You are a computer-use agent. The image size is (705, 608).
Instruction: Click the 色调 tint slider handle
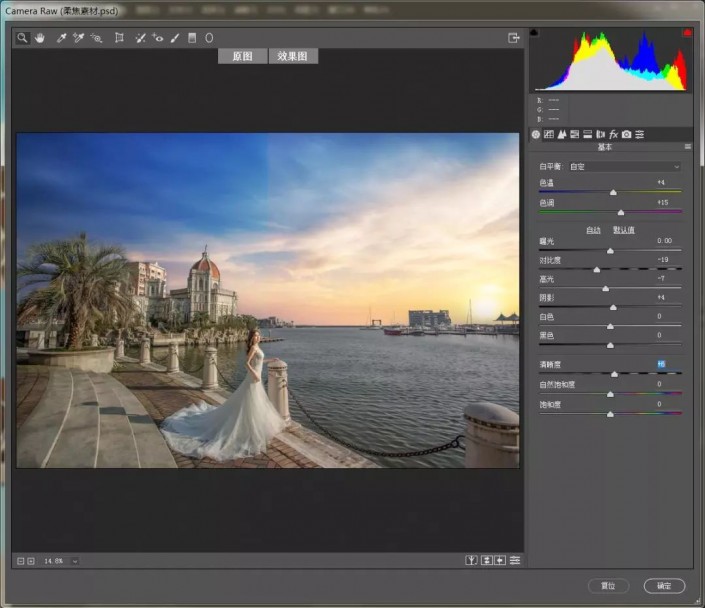tap(621, 212)
